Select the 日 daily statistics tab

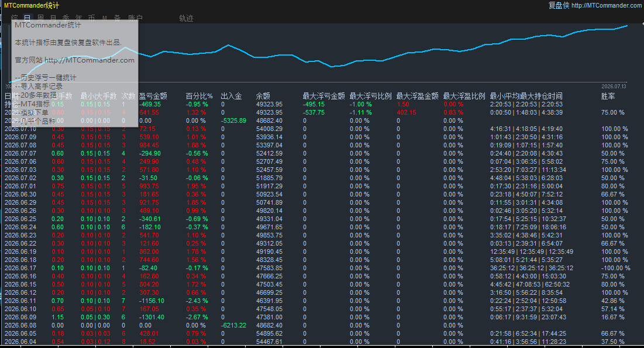(x=27, y=18)
